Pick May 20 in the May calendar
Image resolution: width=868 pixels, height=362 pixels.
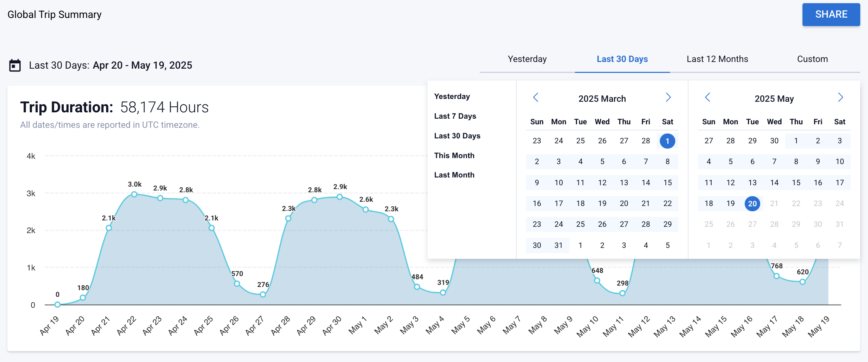pos(752,204)
